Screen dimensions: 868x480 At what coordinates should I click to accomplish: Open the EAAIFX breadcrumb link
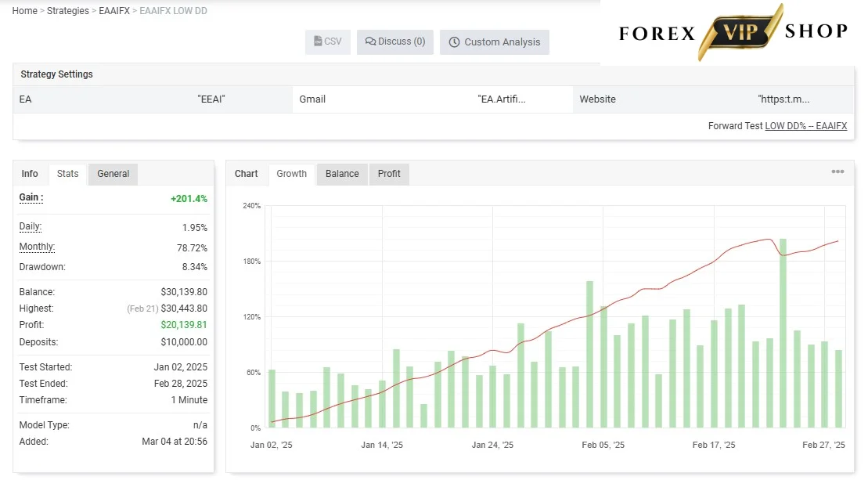(114, 10)
